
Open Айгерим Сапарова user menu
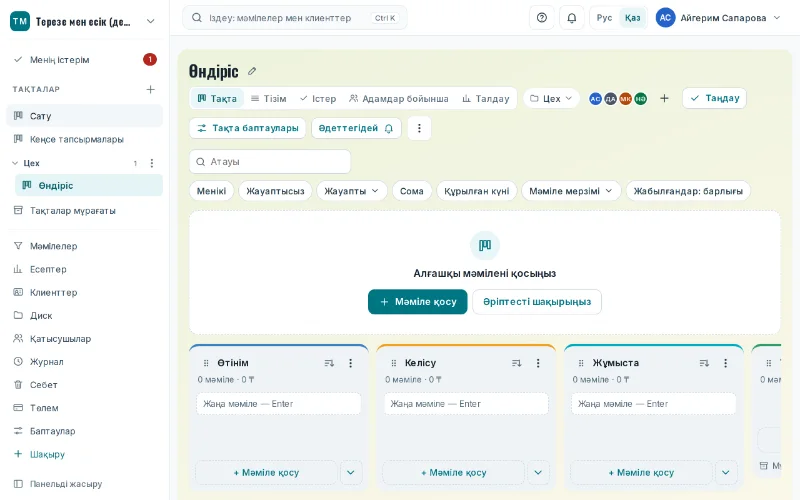[718, 18]
